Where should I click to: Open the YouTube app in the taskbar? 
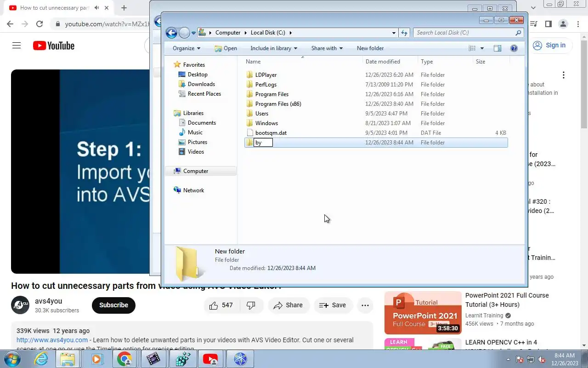pyautogui.click(x=210, y=359)
